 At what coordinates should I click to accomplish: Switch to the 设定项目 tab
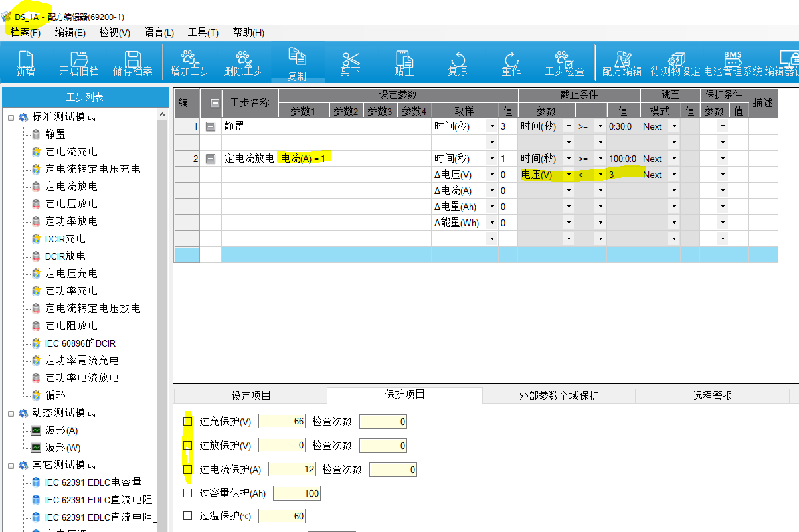(x=251, y=395)
